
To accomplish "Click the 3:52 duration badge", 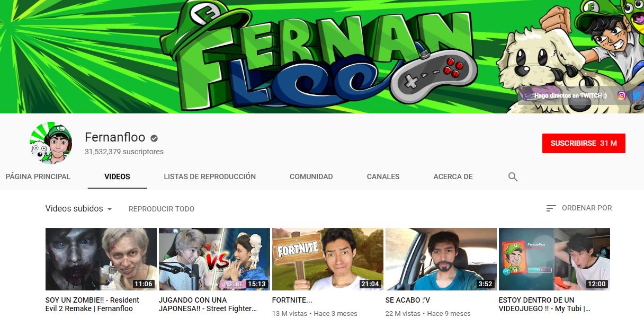I will point(486,284).
